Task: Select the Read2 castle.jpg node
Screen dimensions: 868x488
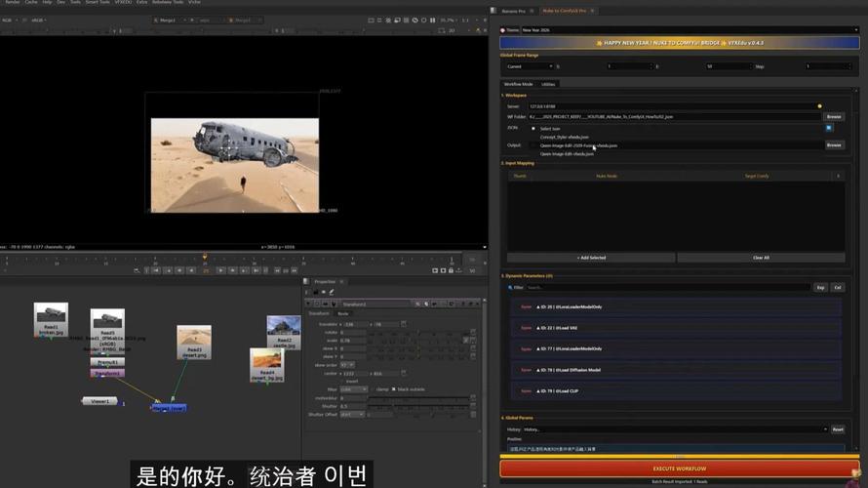Action: [x=284, y=332]
